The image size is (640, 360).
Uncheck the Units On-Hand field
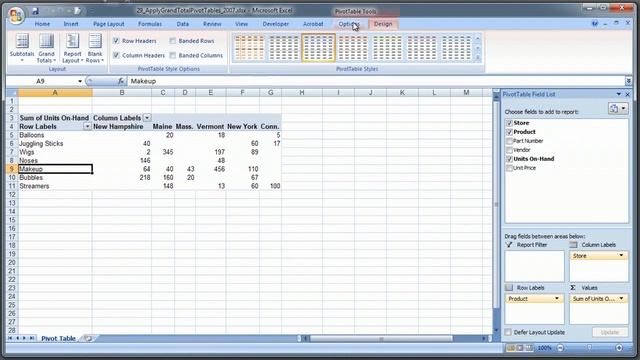tap(509, 159)
